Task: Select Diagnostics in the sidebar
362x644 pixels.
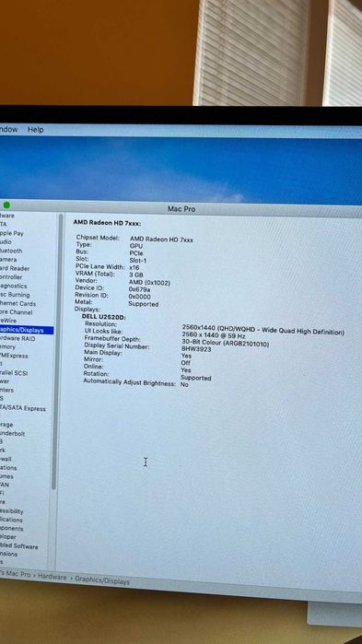Action: pyautogui.click(x=13, y=286)
